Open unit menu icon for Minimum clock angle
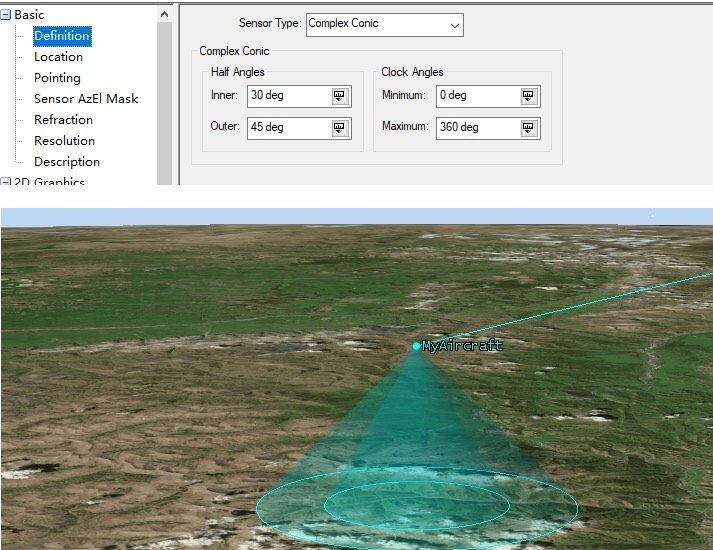Image resolution: width=713 pixels, height=550 pixels. tap(528, 96)
